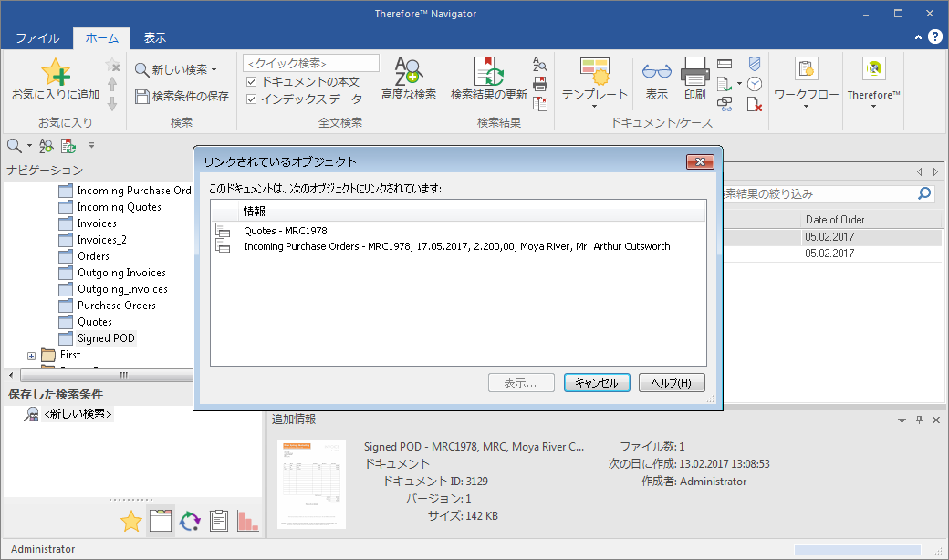
Task: Open the ファイル tab
Action: pyautogui.click(x=37, y=37)
